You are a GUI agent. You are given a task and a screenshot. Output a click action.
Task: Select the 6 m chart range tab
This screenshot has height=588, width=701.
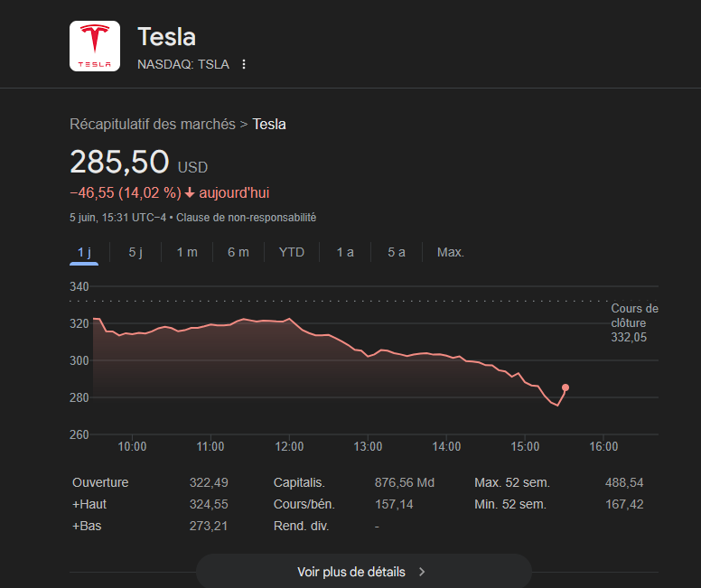pos(238,252)
